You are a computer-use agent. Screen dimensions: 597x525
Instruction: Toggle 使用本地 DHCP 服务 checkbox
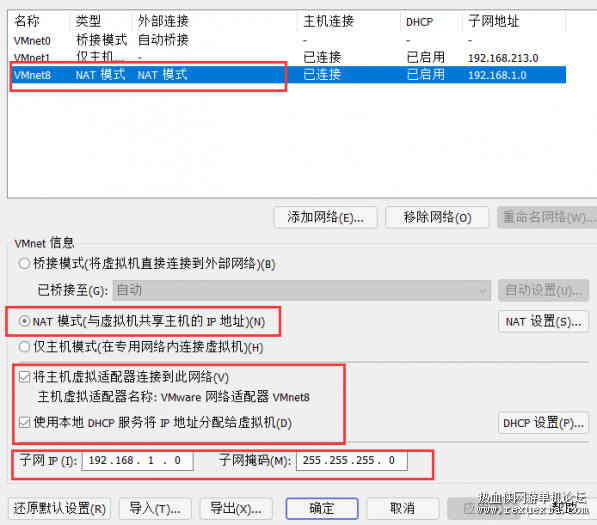tap(25, 423)
